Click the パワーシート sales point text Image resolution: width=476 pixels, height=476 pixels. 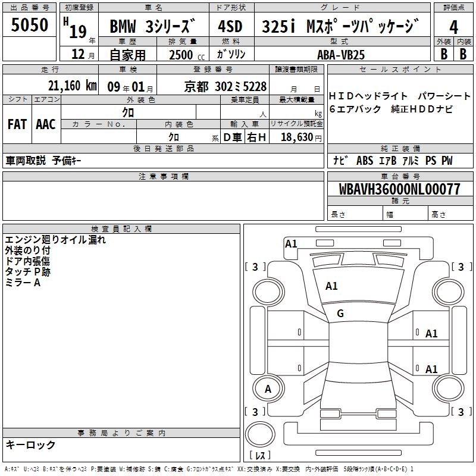[x=444, y=96]
